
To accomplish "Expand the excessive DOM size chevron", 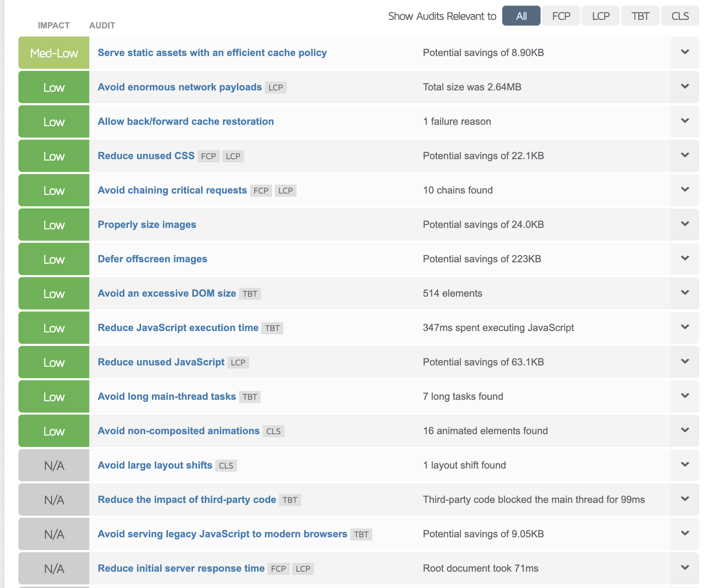I will (685, 293).
